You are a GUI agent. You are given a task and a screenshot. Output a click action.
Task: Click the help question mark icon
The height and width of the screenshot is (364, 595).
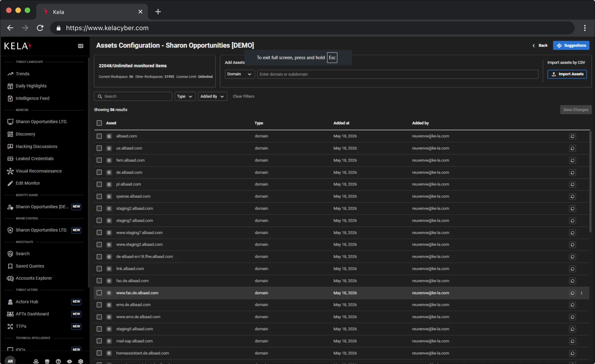pyautogui.click(x=58, y=361)
